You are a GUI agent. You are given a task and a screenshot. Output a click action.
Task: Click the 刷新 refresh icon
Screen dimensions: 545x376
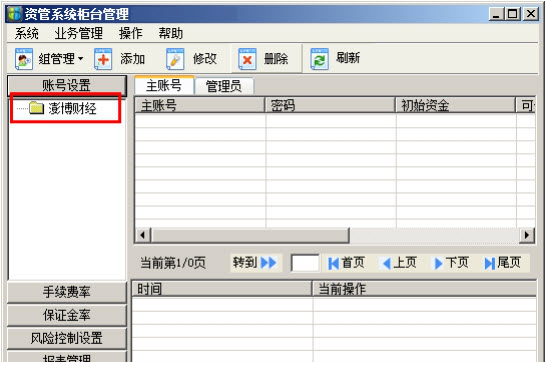coord(319,59)
